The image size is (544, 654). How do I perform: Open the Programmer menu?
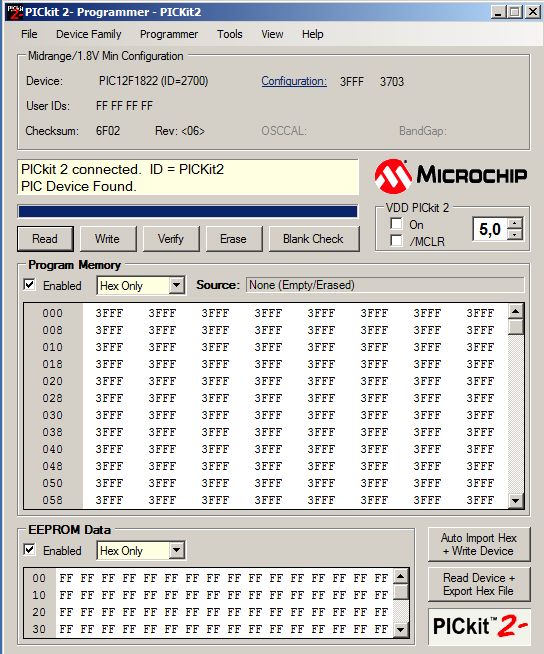(x=169, y=34)
